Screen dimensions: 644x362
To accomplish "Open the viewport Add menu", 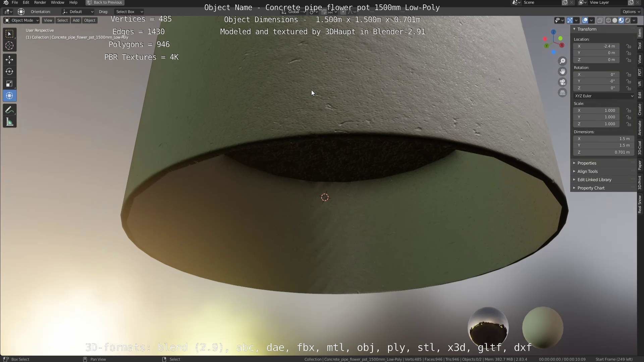I will [x=76, y=20].
